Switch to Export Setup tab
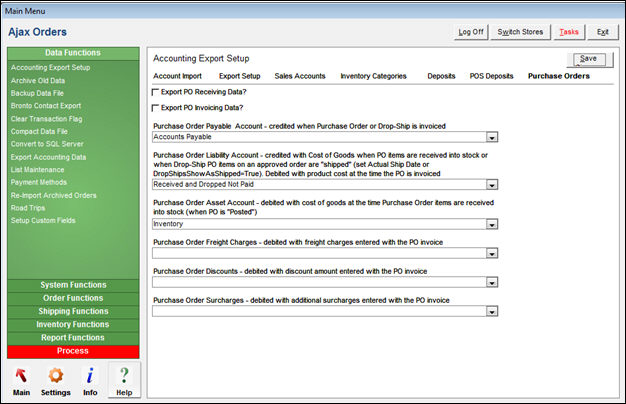 point(240,76)
